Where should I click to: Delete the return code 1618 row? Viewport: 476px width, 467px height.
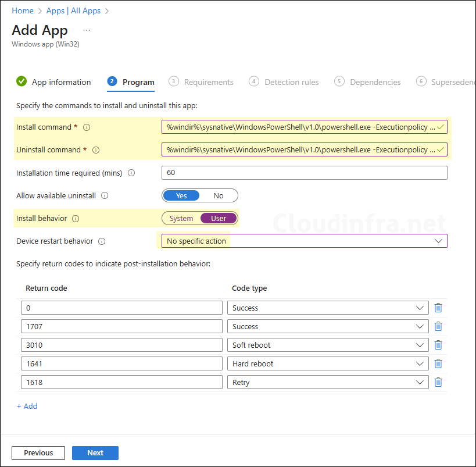pos(438,382)
